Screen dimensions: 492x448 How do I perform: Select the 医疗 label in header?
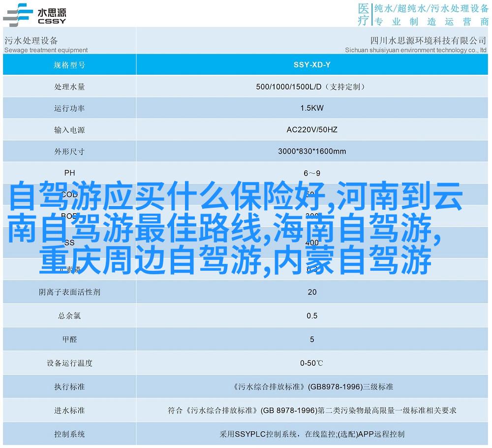click(364, 14)
